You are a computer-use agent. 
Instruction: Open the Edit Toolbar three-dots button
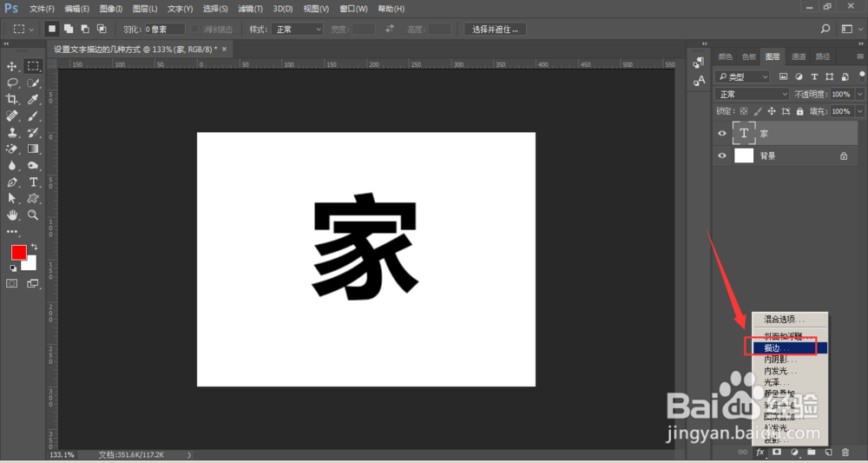(11, 231)
